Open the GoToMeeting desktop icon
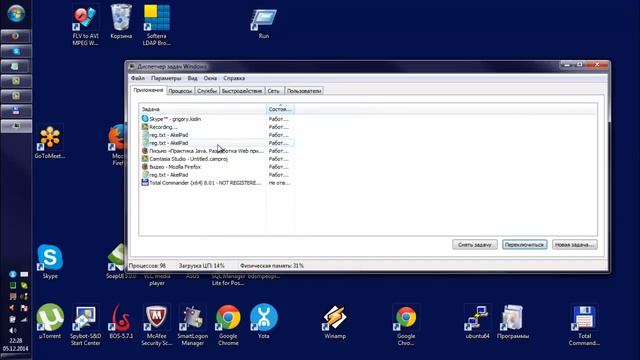The image size is (640, 360). (50, 142)
